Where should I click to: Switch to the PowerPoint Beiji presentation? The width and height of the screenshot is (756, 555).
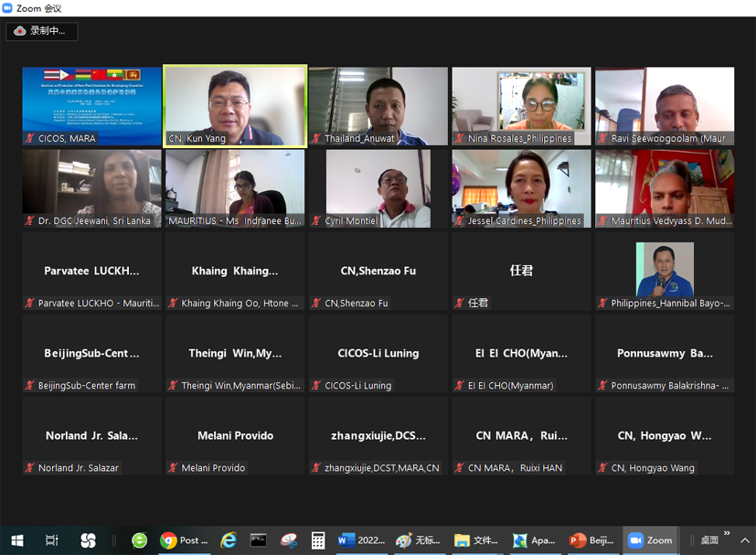(x=591, y=540)
